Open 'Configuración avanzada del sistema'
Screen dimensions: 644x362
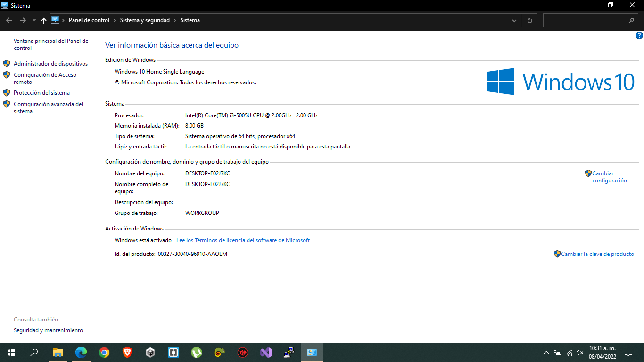pos(48,107)
